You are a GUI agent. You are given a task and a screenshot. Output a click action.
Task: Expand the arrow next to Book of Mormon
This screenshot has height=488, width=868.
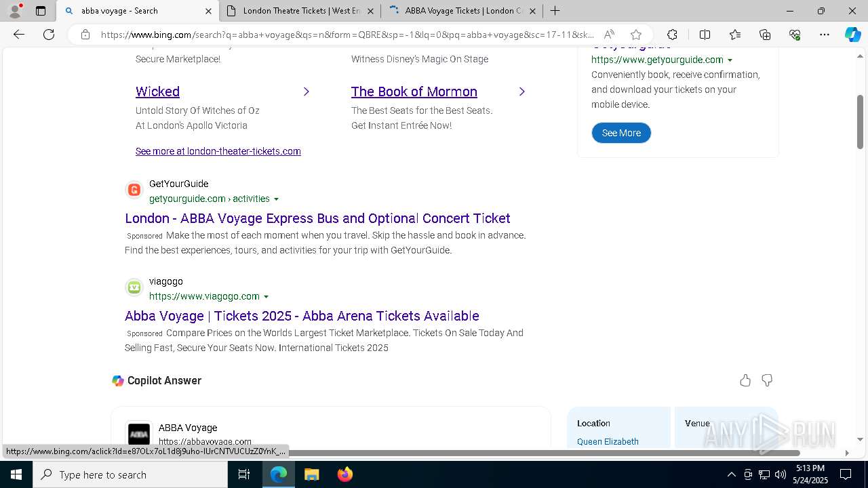(522, 91)
